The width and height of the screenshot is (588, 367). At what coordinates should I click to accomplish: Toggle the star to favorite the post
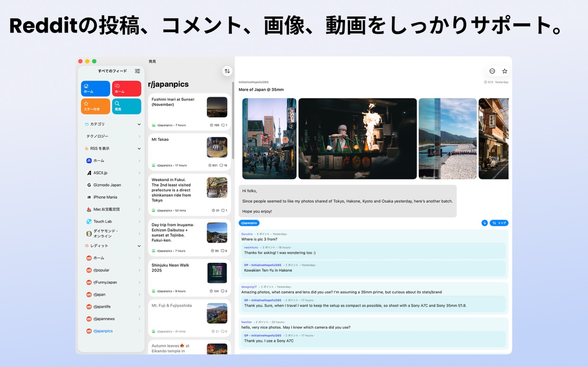(x=504, y=71)
